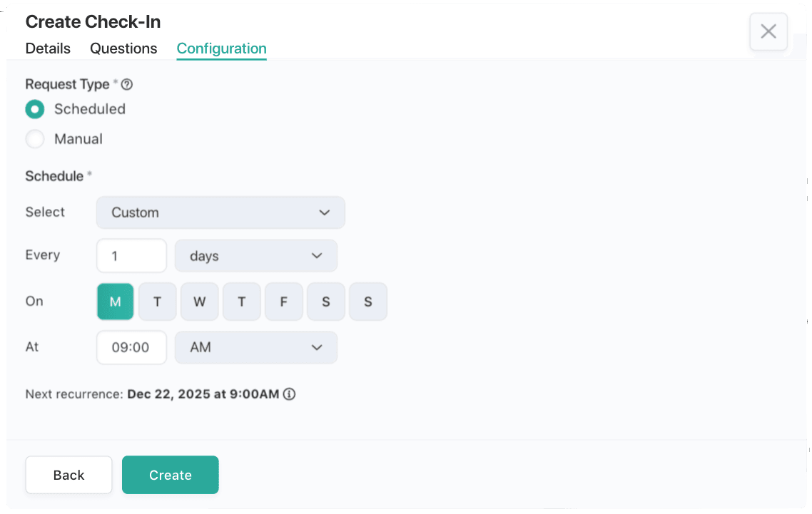Toggle the first Saturday day button
812x514 pixels.
(x=325, y=301)
